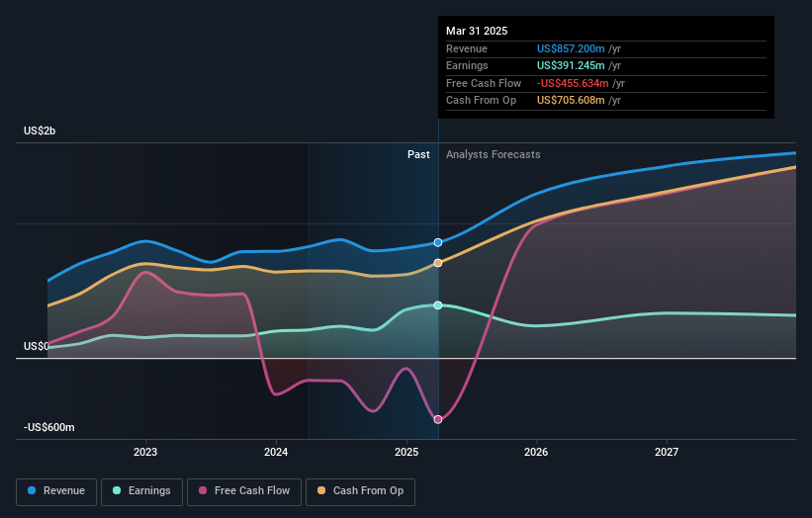Click the teal Earnings legend dot

[x=117, y=490]
